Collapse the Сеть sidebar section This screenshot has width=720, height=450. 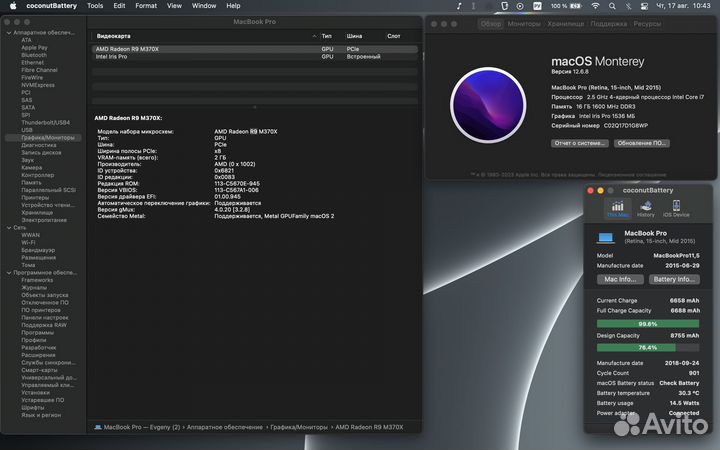click(x=9, y=227)
